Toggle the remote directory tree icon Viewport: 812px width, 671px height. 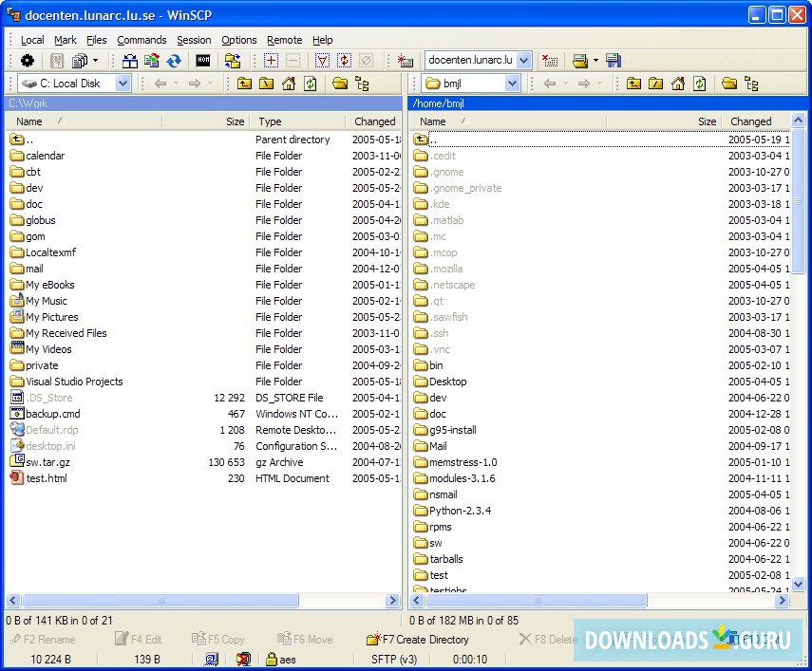click(751, 84)
